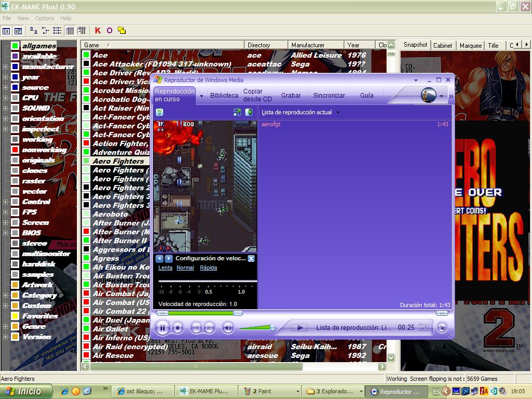The image size is (532, 399).
Task: Select the raster folder filter
Action: pyautogui.click(x=34, y=181)
